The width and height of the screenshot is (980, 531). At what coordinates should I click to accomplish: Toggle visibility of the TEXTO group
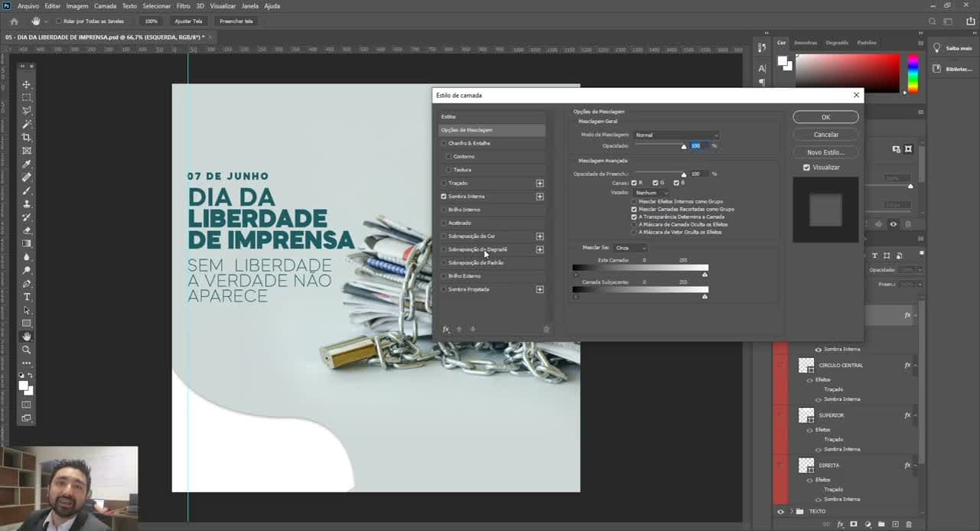780,512
